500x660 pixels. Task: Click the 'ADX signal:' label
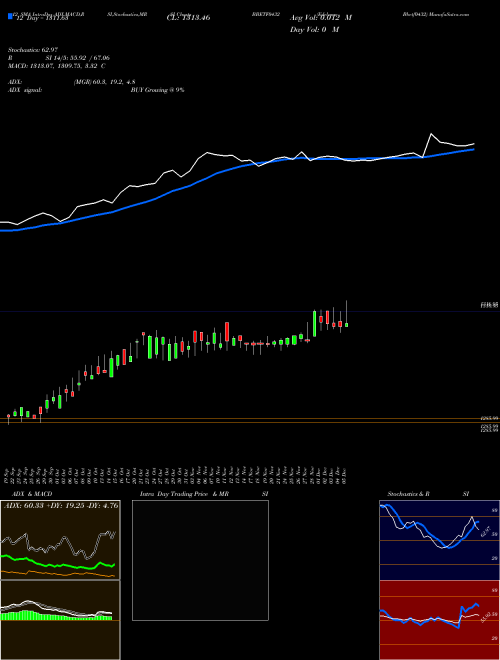click(x=25, y=90)
